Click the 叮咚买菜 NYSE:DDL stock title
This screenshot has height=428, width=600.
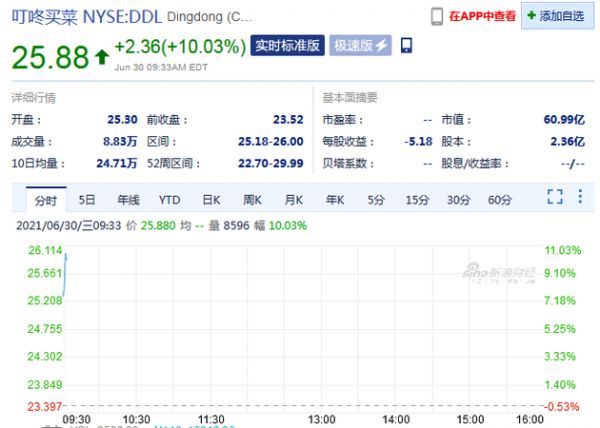[x=86, y=17]
